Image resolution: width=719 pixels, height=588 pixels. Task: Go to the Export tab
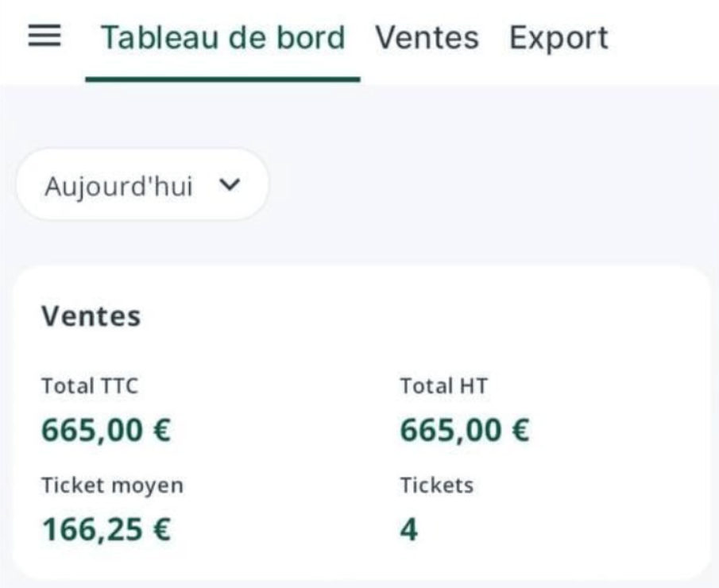coord(559,37)
